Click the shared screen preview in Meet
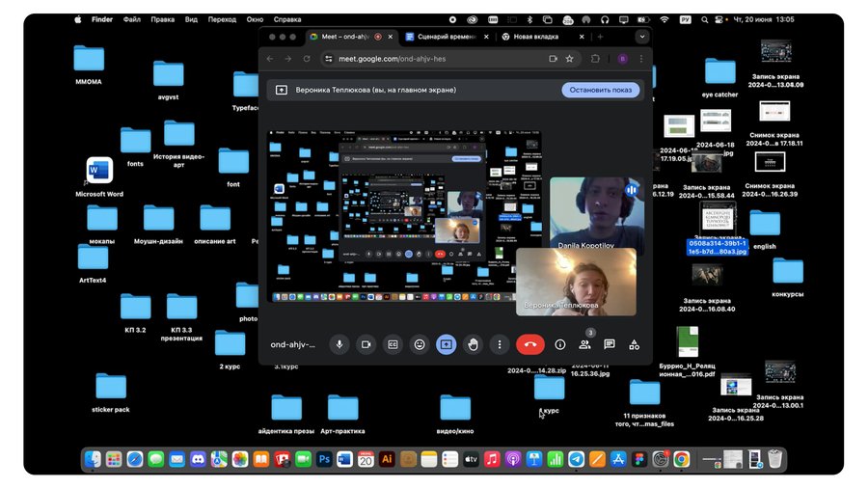868x488 pixels. [405, 216]
